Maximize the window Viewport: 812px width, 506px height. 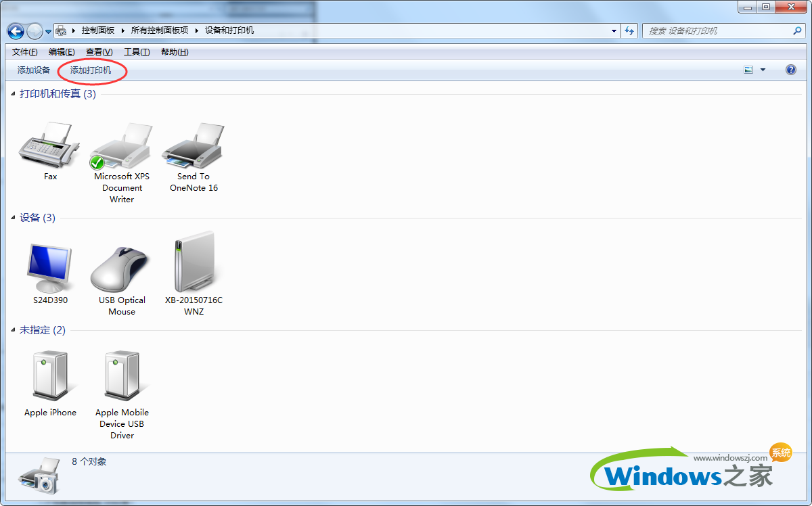point(766,6)
